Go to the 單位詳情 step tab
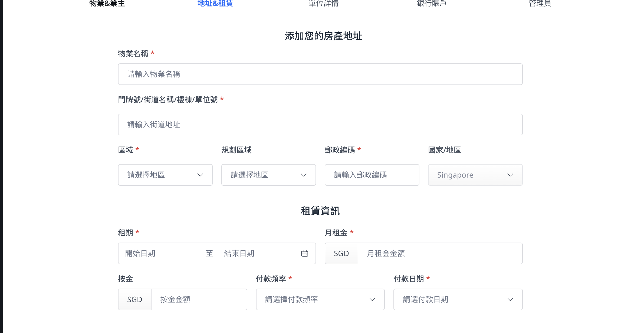The height and width of the screenshot is (333, 644). 324,3
